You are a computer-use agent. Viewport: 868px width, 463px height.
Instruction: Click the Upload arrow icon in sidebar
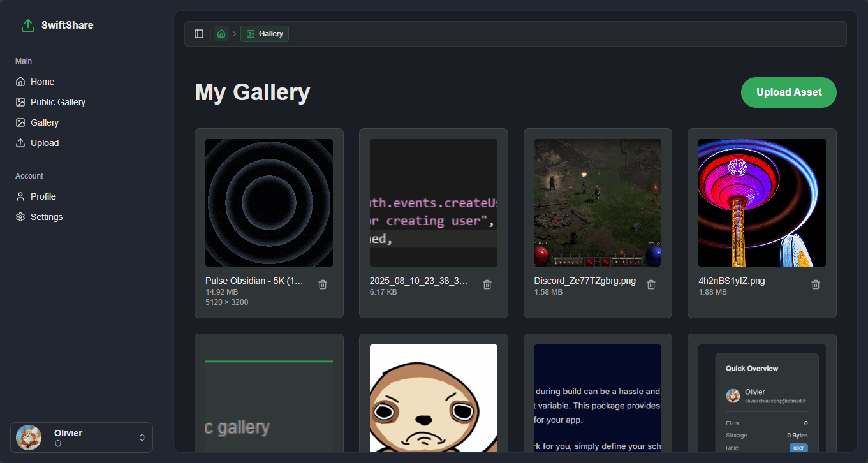click(x=20, y=143)
